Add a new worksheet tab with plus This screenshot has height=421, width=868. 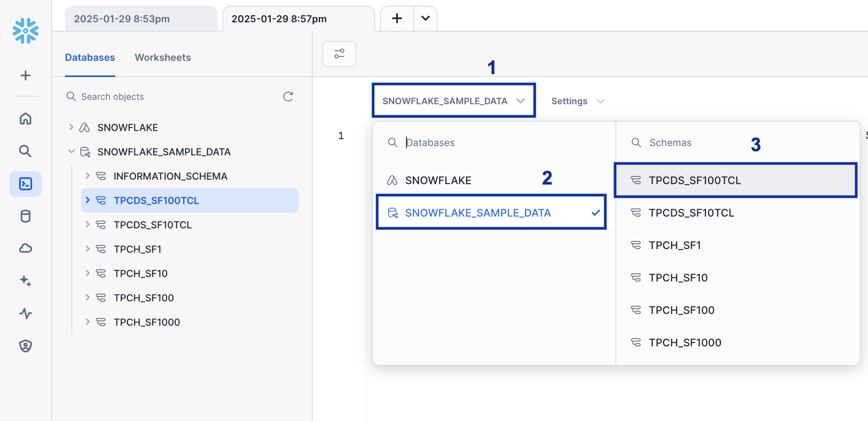tap(397, 18)
